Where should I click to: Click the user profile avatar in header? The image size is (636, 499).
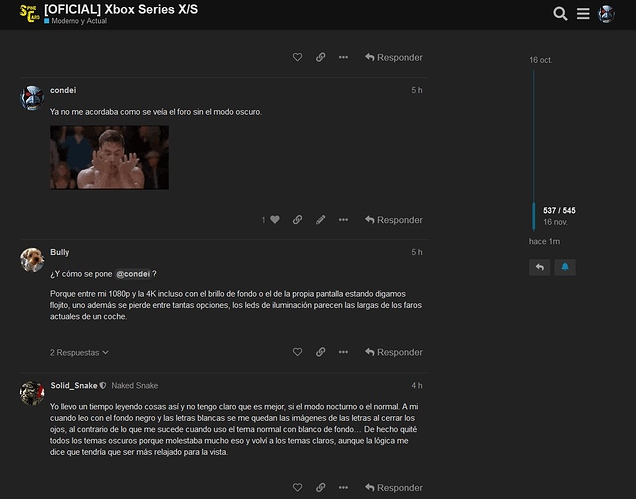click(606, 13)
